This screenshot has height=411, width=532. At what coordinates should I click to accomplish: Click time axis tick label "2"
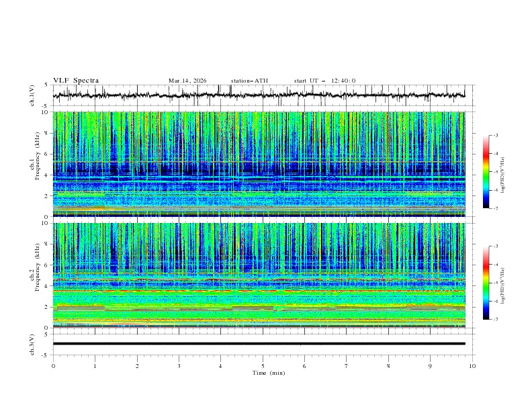(137, 366)
